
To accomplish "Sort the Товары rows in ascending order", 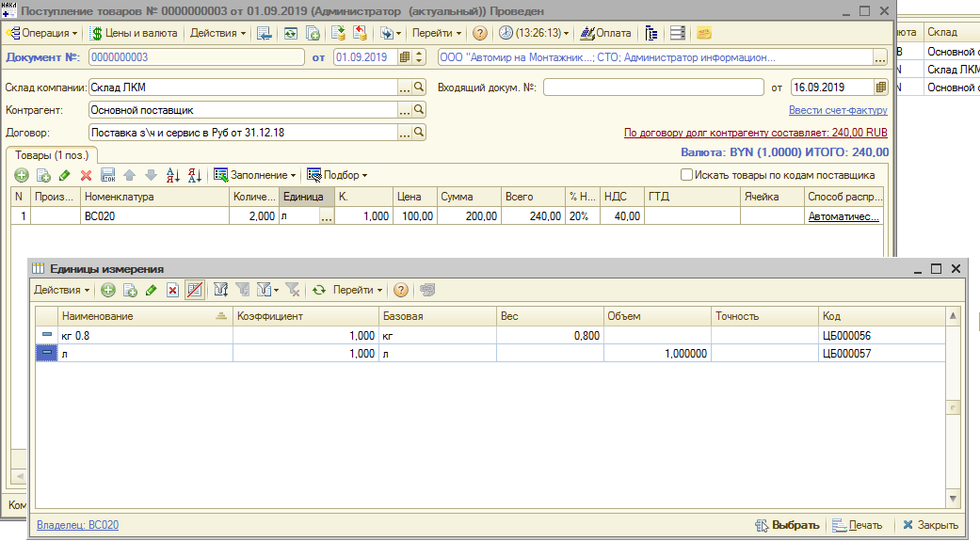I will tap(173, 176).
